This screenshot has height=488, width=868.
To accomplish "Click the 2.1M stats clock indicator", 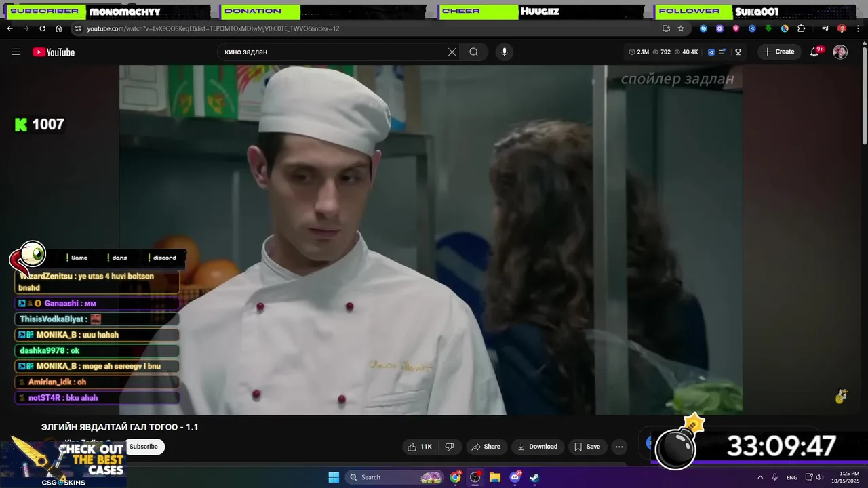I will pos(639,52).
